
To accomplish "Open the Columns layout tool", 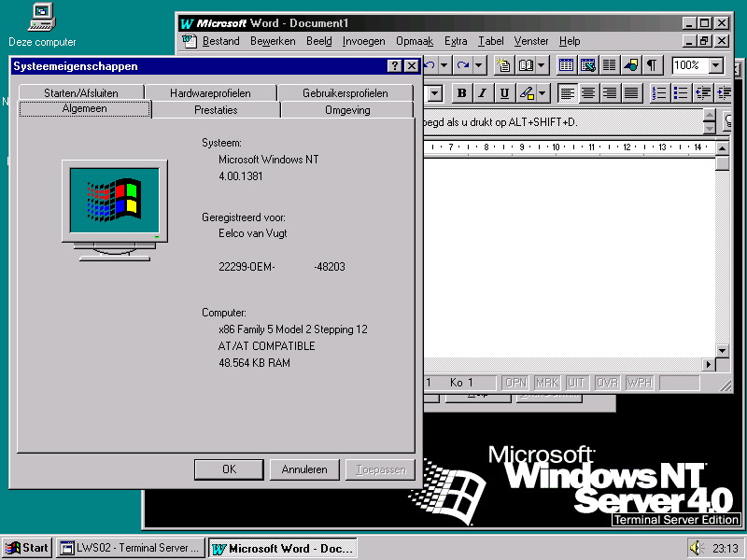I will pyautogui.click(x=609, y=65).
